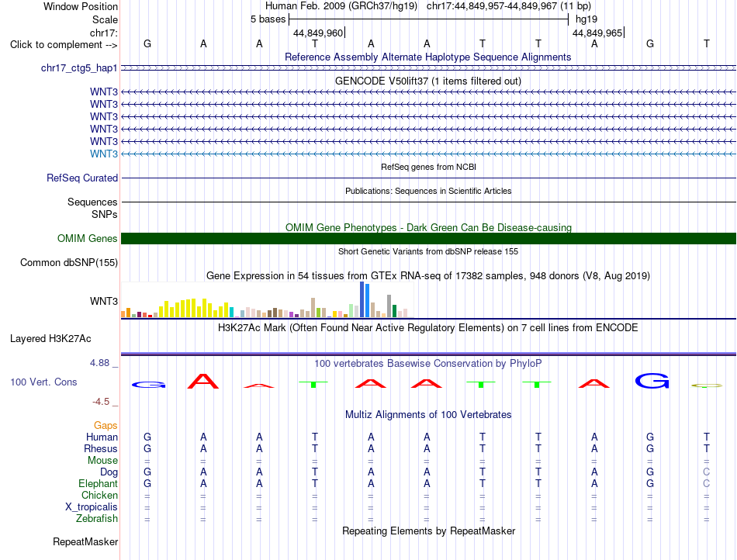Screen dimensions: 737x560
Task: Click the large blue G in the conservation logo
Action: point(652,381)
